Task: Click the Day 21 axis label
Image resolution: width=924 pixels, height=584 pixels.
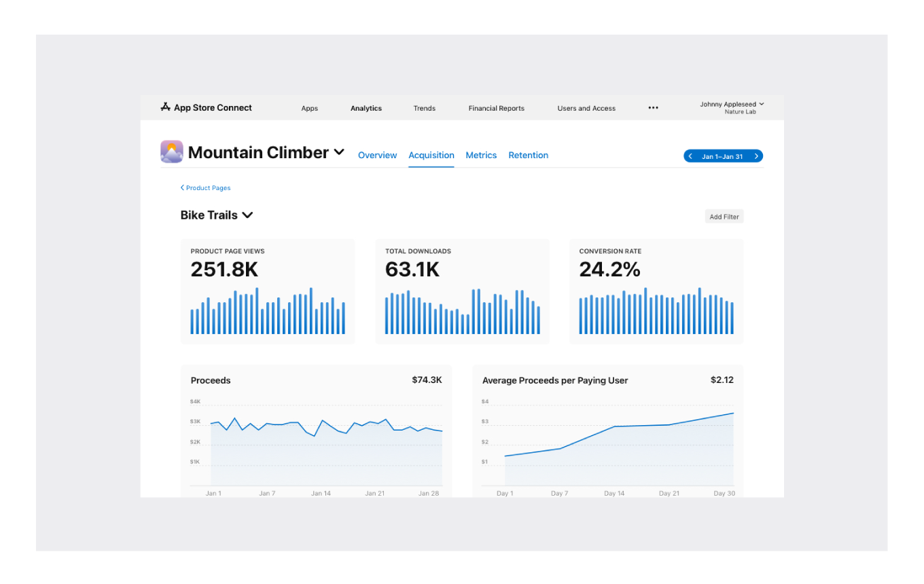Action: 669,494
